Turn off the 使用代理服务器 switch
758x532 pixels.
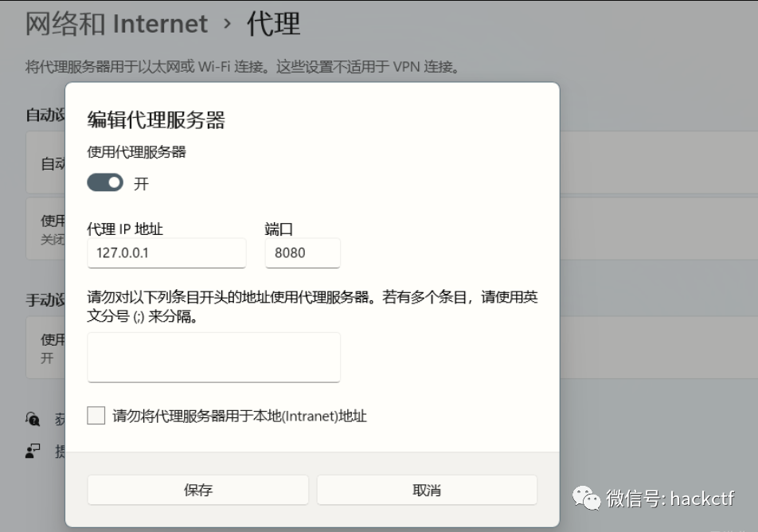[104, 182]
